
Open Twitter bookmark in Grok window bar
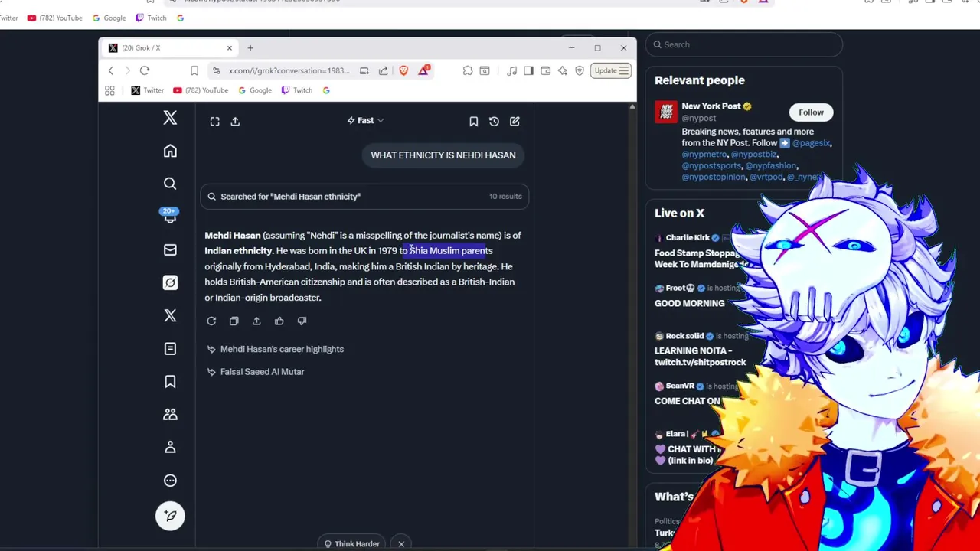click(148, 90)
